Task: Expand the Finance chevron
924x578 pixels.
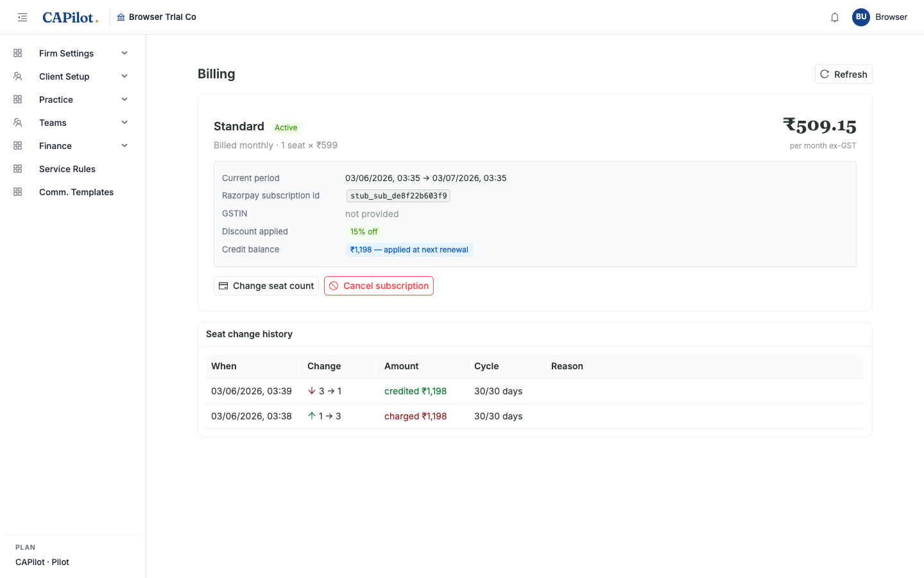Action: coord(124,146)
